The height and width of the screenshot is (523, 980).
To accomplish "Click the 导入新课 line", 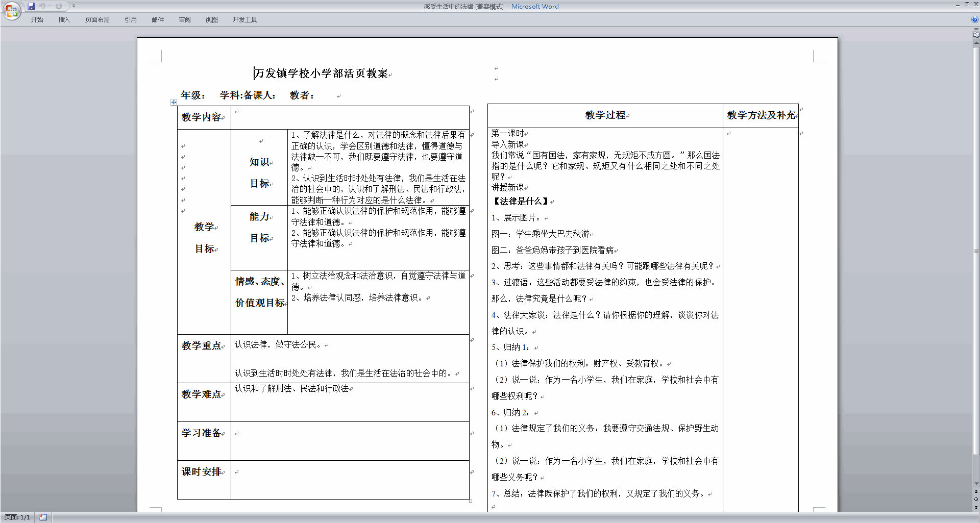I will click(507, 145).
